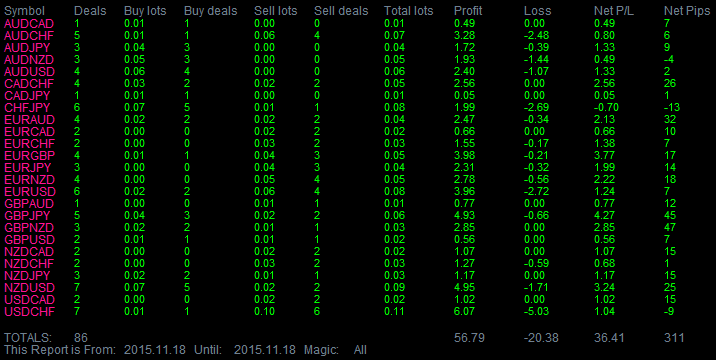Select the NZDJPY symbol
The height and width of the screenshot is (360, 716).
pos(27,275)
